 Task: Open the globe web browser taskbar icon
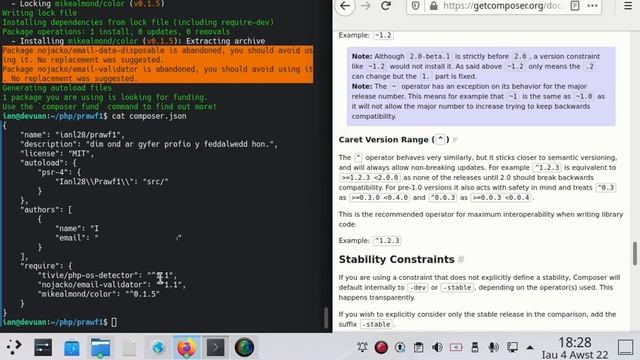click(158, 347)
